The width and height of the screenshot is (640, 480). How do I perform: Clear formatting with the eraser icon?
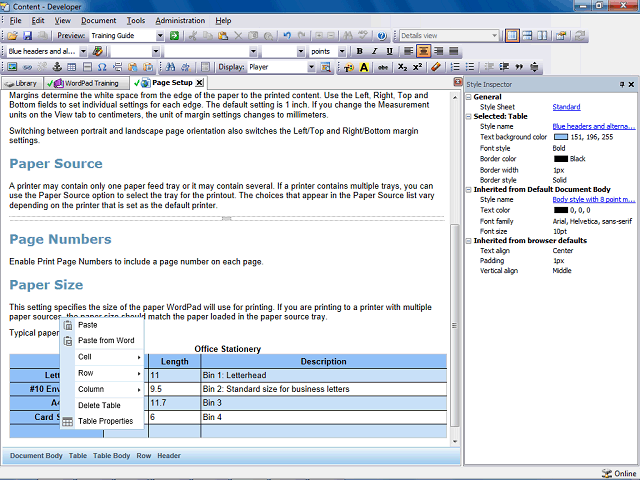[x=436, y=67]
